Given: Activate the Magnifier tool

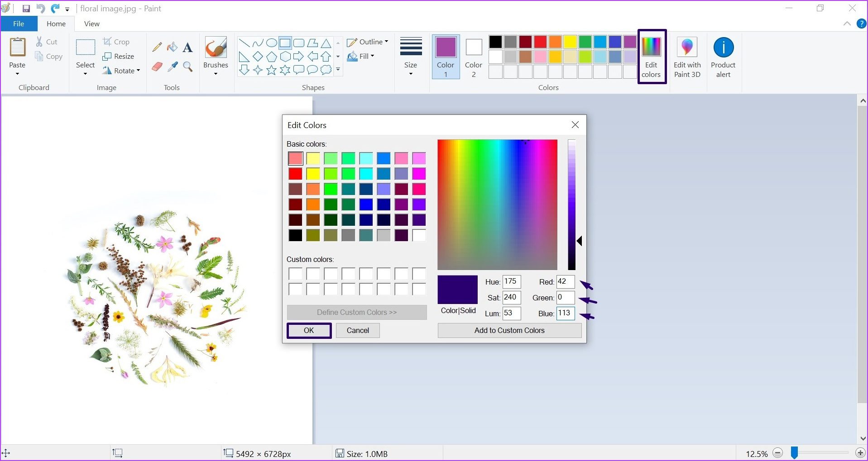Looking at the screenshot, I should click(187, 67).
